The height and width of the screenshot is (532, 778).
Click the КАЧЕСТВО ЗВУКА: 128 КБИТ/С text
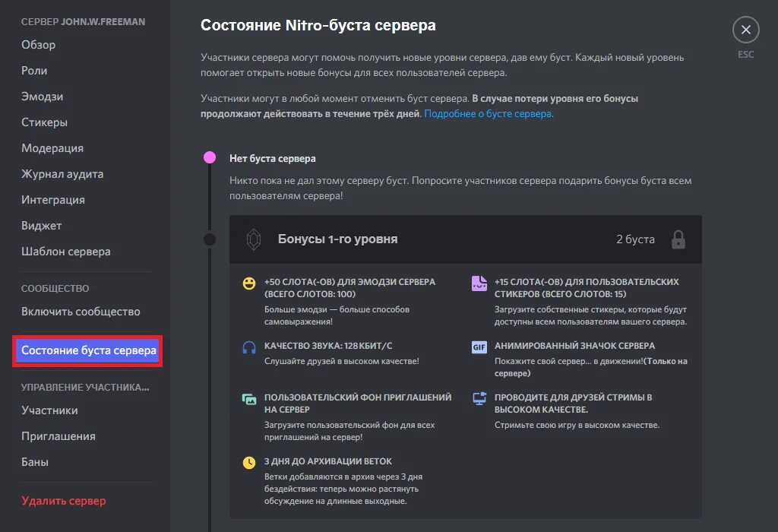click(x=328, y=346)
